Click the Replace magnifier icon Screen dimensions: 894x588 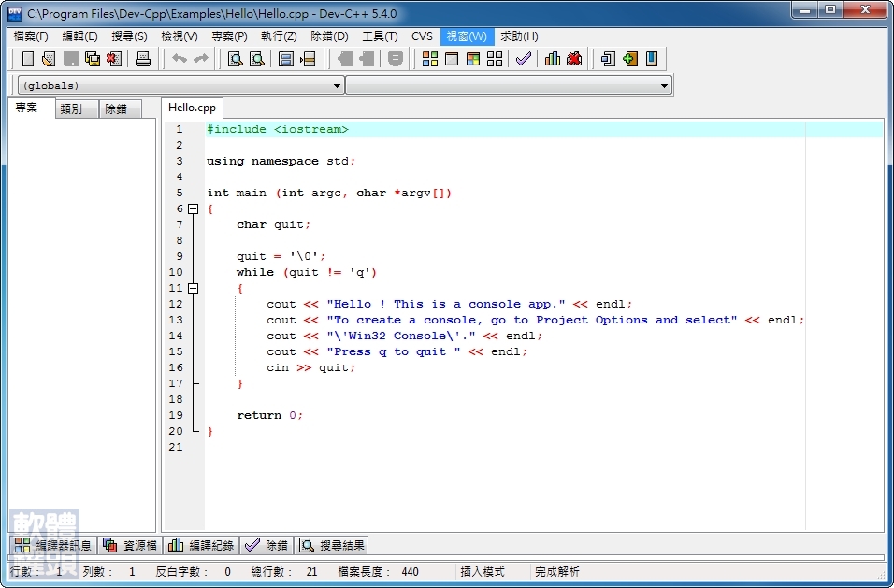256,59
